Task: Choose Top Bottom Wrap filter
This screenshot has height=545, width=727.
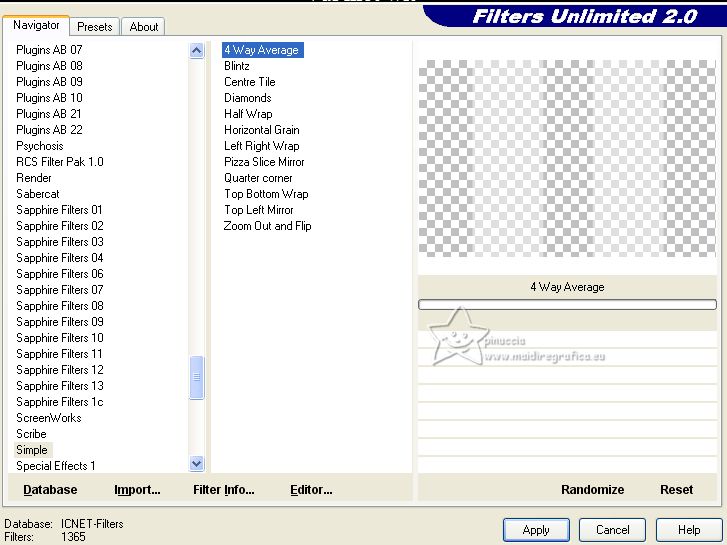Action: coord(266,194)
